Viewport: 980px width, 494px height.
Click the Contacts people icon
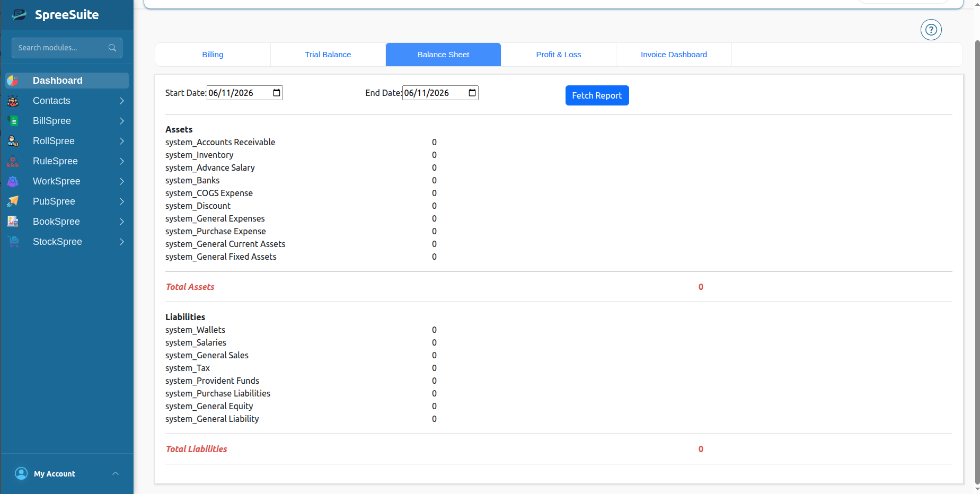[13, 101]
